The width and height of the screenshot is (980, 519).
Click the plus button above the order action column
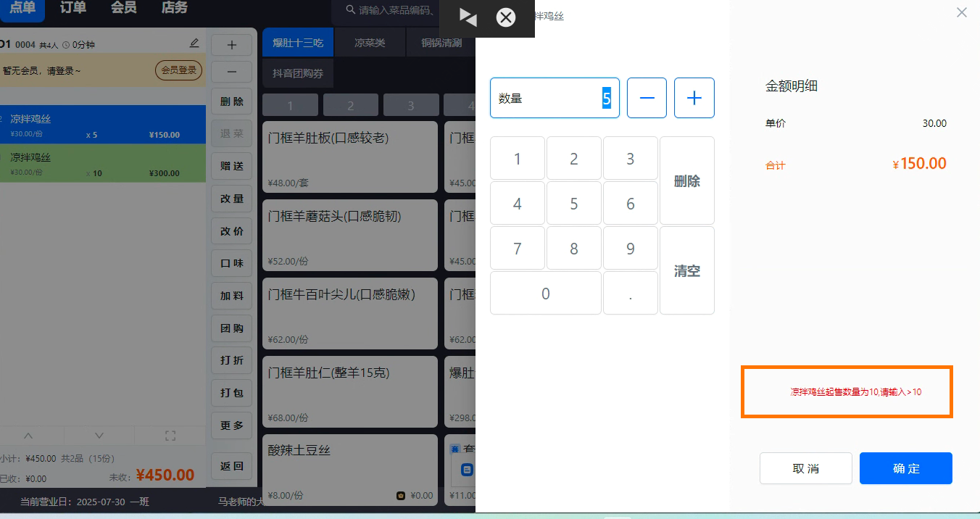click(x=232, y=45)
